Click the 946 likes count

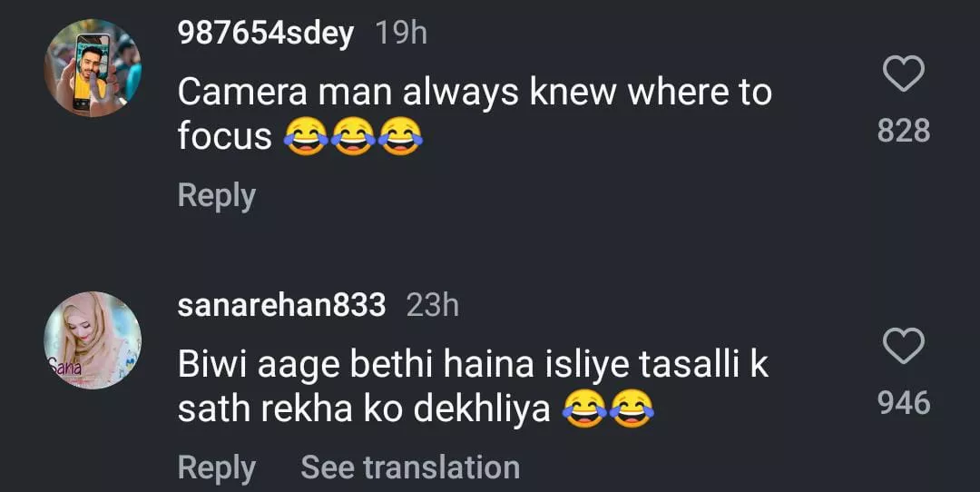coord(904,403)
